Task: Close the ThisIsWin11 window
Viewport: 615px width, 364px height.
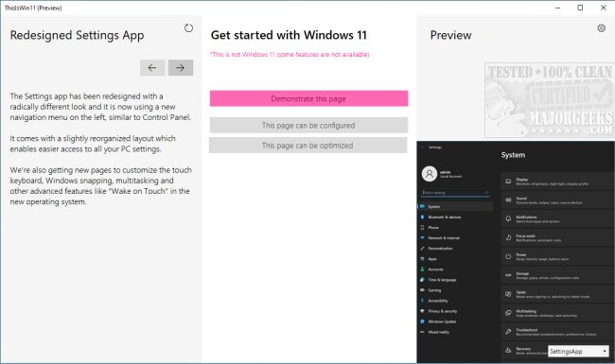Action: pos(604,8)
